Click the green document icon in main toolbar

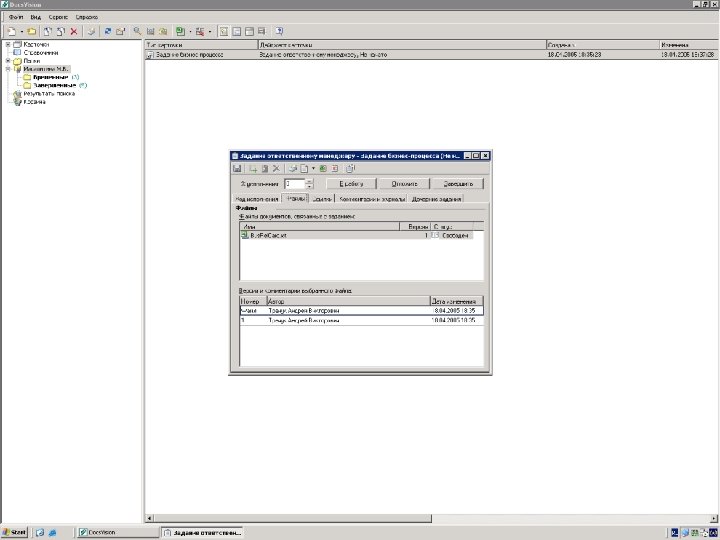[x=180, y=31]
